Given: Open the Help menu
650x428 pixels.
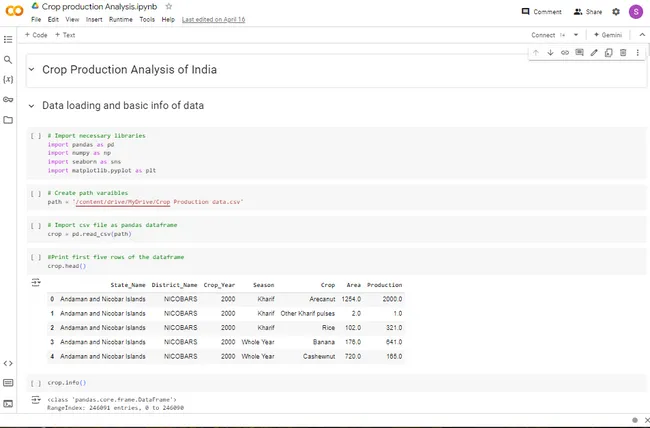Looking at the screenshot, I should 168,19.
